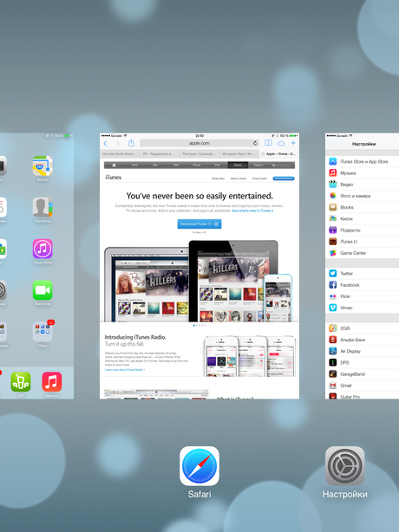Click What's New link in iTunes subnav
The width and height of the screenshot is (399, 532).
tap(218, 178)
